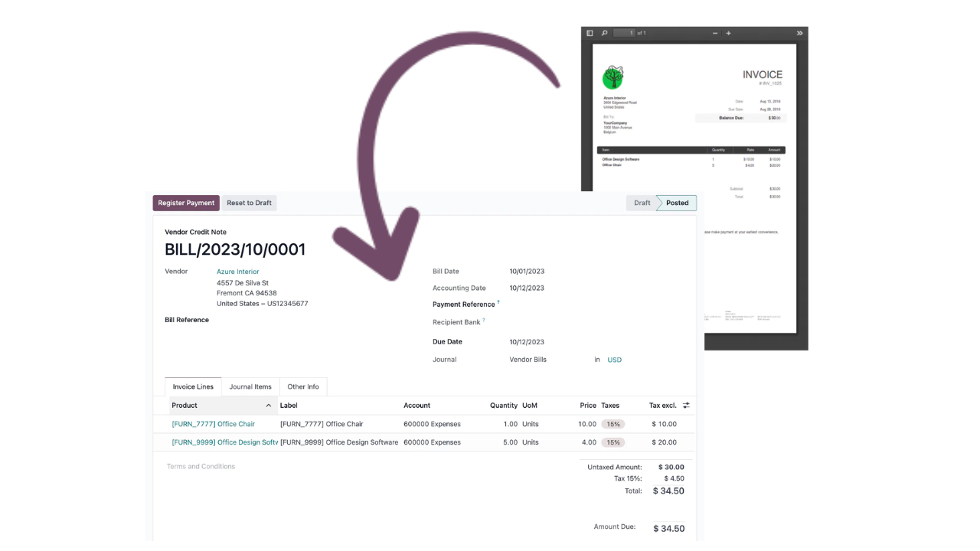Zoom out of the PDF invoice preview
This screenshot has width=980, height=551.
pyautogui.click(x=714, y=33)
